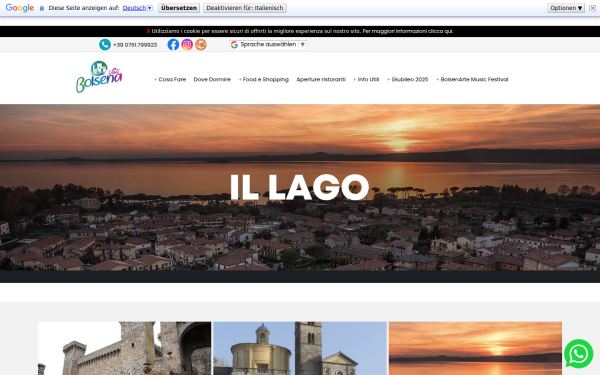Click the Google logo in translate bar

click(x=20, y=8)
